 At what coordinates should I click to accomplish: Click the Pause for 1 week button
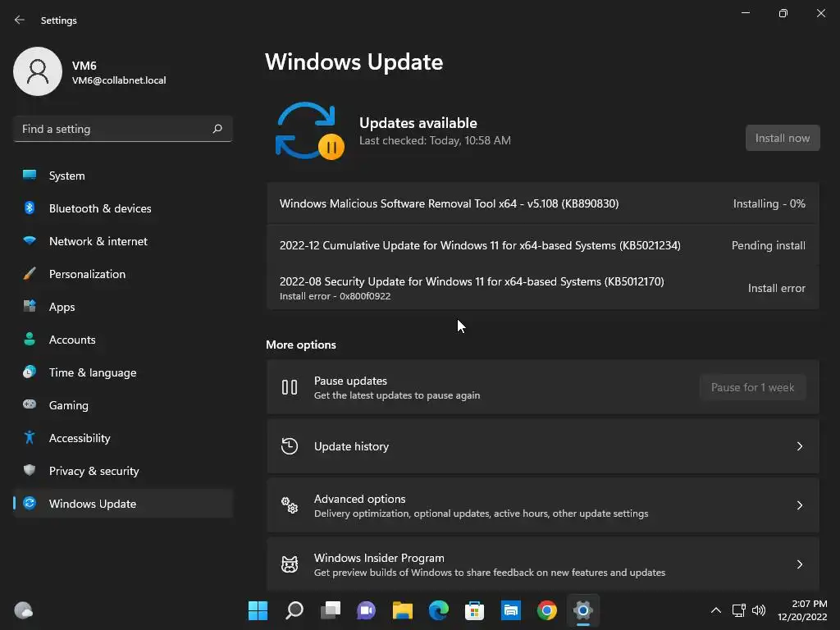(x=752, y=387)
